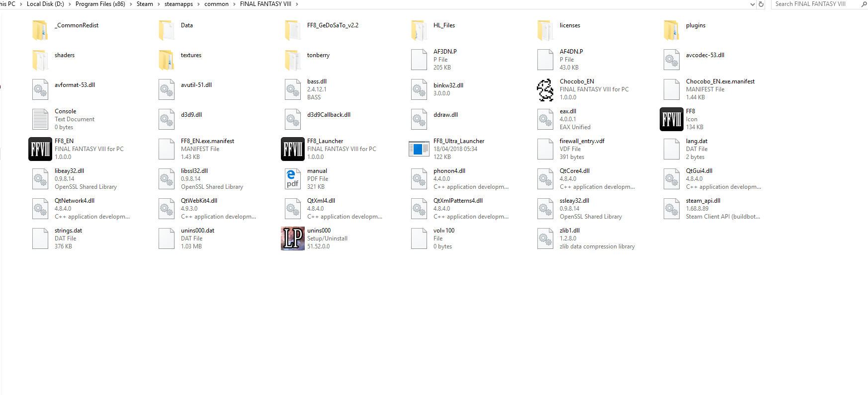This screenshot has width=868, height=395.
Task: Select the shaders folder icon
Action: pos(40,60)
